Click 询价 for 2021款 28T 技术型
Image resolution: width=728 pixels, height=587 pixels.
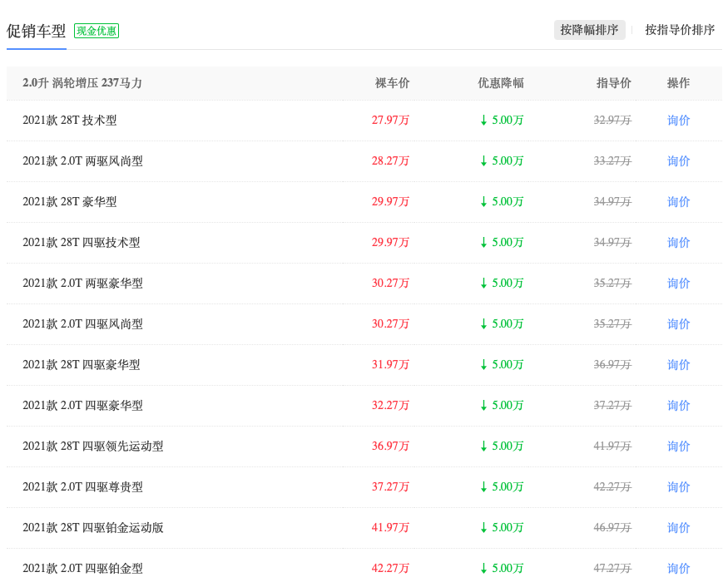pos(678,121)
